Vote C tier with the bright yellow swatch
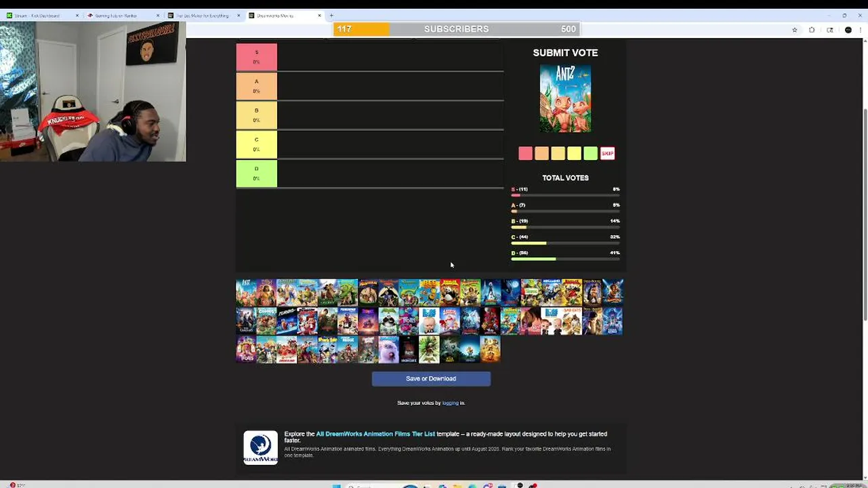868x488 pixels. 575,153
